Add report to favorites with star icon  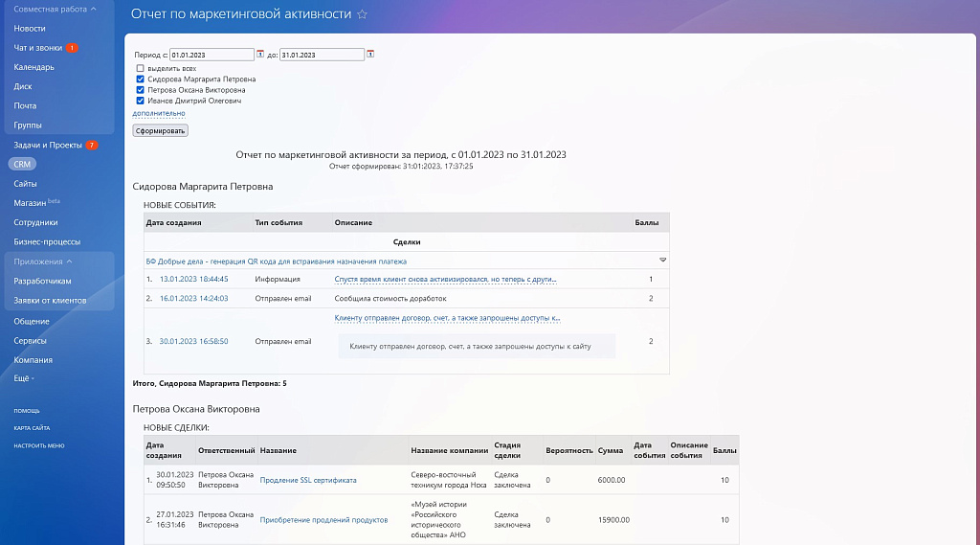pos(362,15)
